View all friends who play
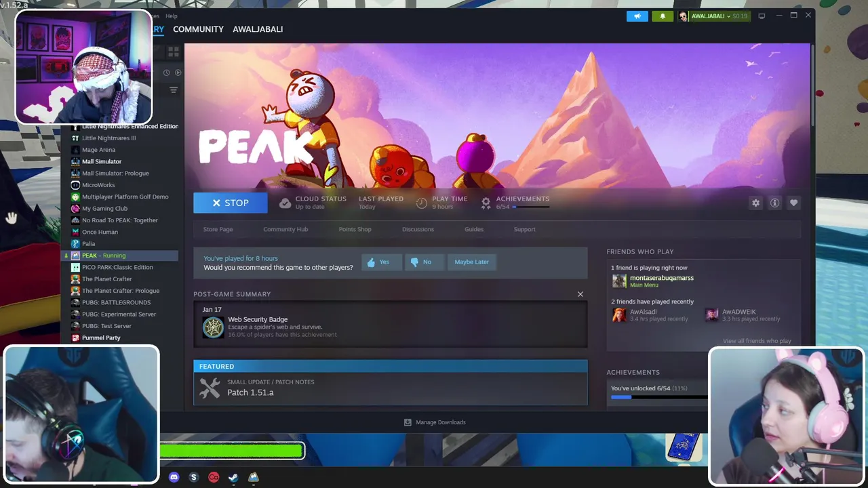The height and width of the screenshot is (488, 868). (757, 341)
